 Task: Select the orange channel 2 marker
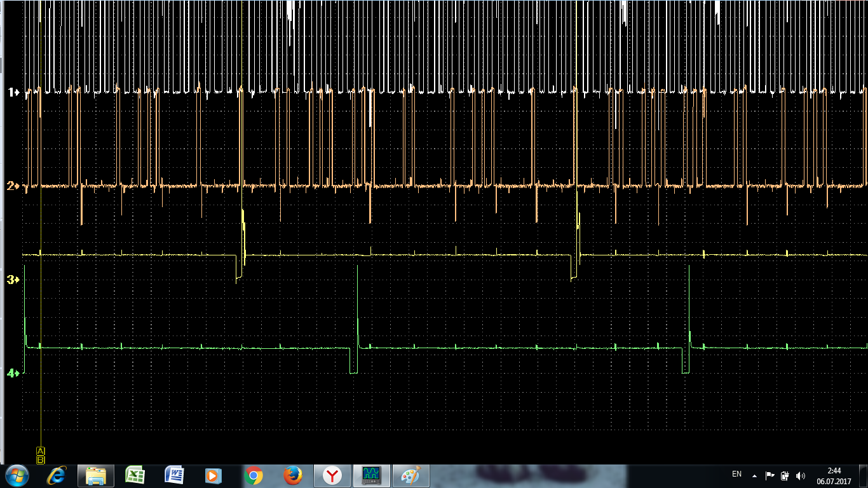point(14,186)
